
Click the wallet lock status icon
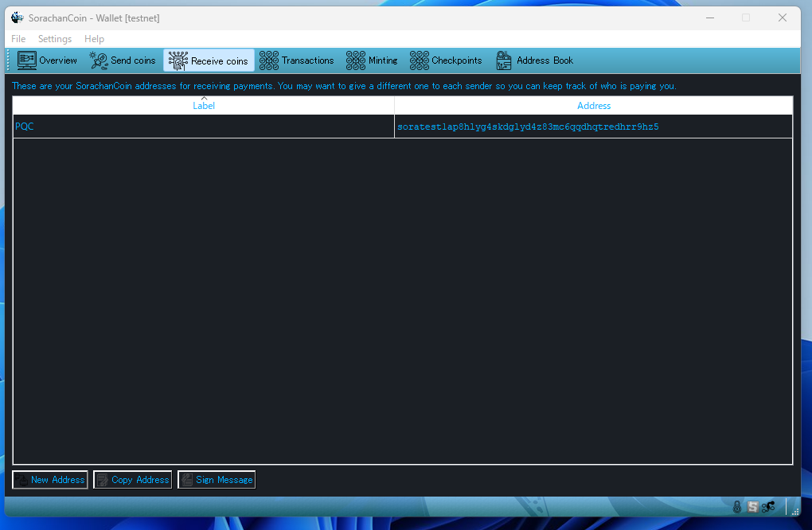[737, 507]
